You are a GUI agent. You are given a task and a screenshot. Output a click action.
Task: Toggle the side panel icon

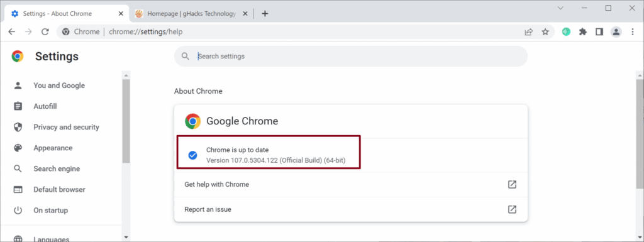[x=599, y=32]
